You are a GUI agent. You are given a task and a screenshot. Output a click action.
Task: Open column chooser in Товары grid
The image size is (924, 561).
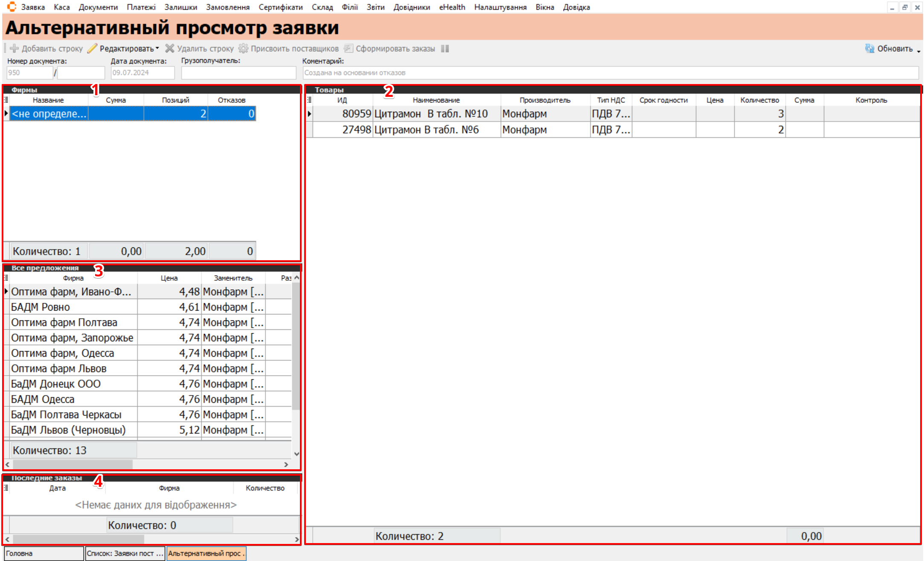pyautogui.click(x=309, y=100)
